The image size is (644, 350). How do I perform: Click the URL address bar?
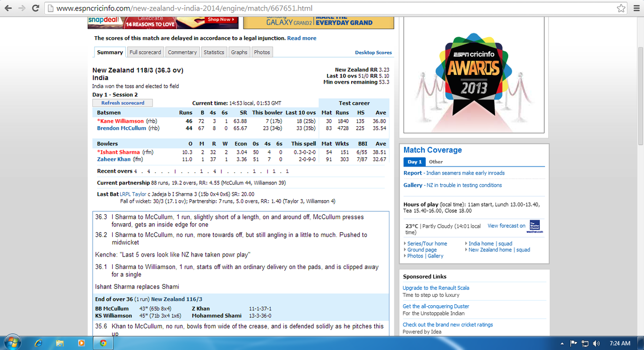[332, 8]
